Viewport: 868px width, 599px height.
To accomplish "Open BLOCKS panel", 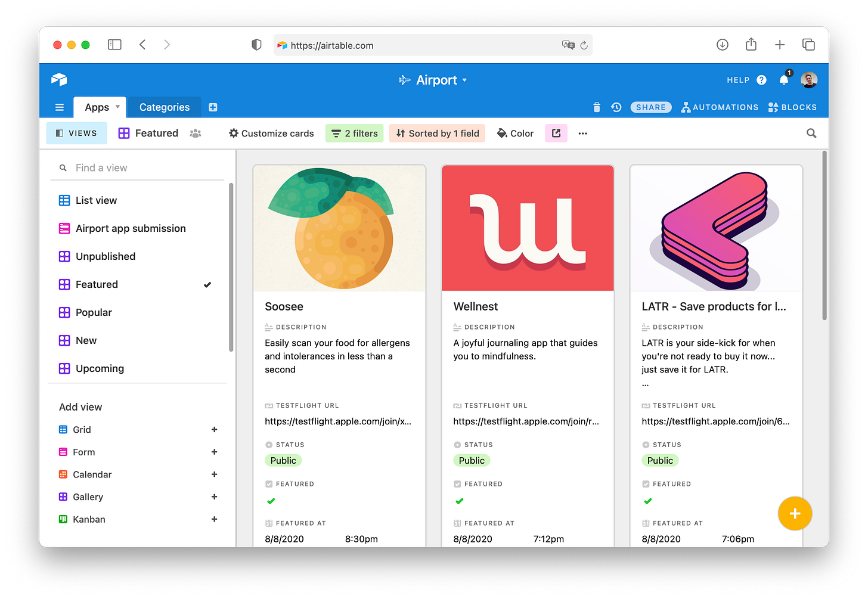I will click(792, 107).
